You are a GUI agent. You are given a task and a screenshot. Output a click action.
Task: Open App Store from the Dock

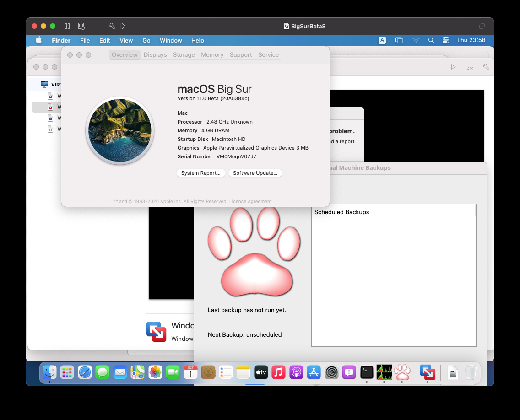pyautogui.click(x=314, y=372)
